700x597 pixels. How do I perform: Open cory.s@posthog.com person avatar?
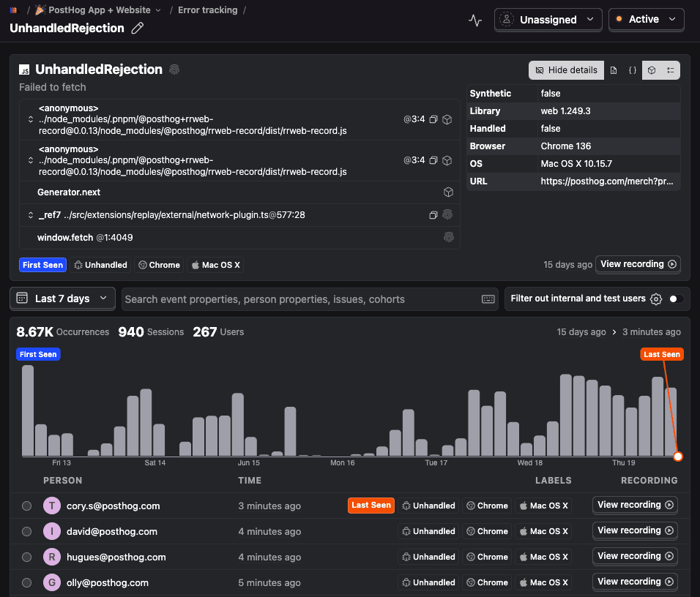click(x=52, y=506)
